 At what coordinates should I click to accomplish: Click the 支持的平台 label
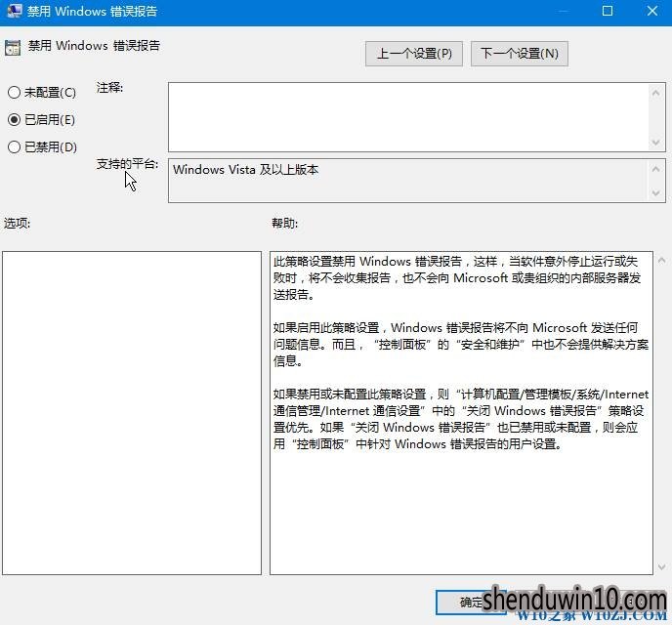(x=127, y=164)
